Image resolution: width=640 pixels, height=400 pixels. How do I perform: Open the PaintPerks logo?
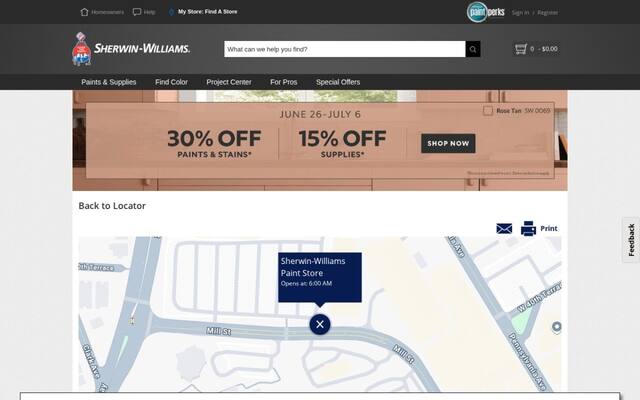pos(486,12)
